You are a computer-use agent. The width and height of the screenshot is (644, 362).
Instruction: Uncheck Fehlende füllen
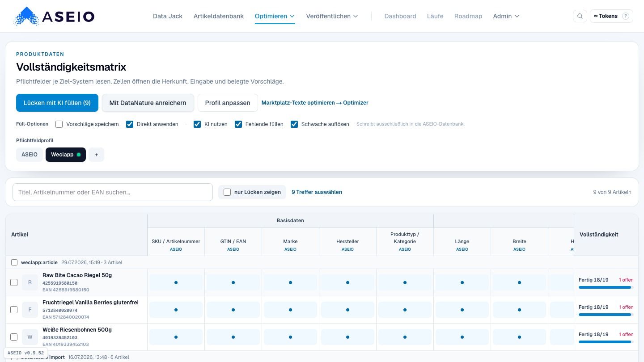coord(238,124)
